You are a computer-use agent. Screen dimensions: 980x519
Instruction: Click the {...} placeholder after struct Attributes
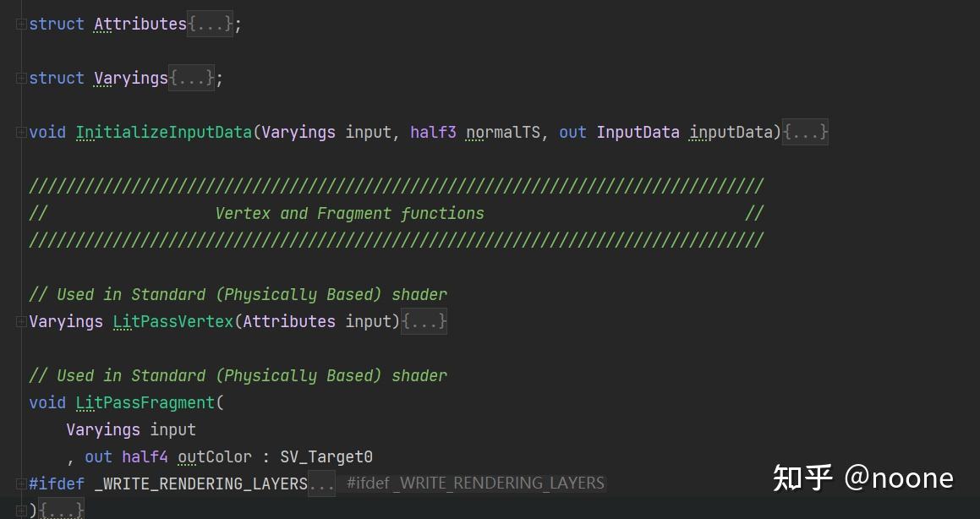pos(209,24)
